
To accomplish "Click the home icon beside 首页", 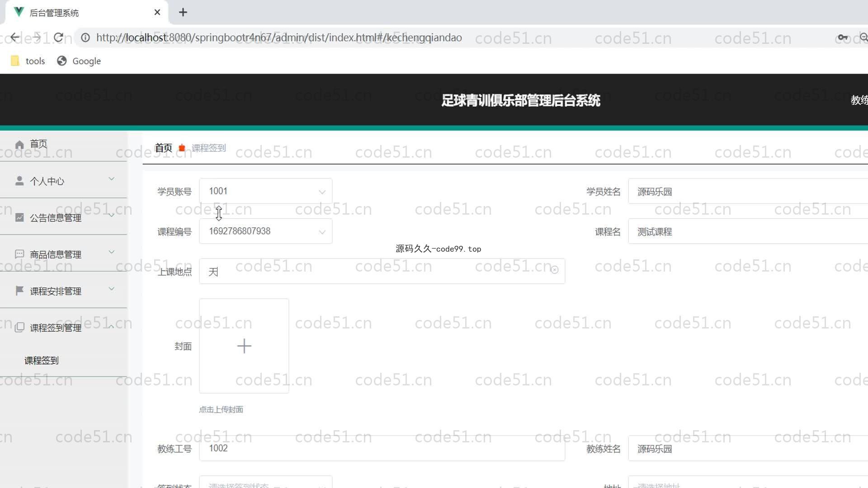I will point(19,145).
